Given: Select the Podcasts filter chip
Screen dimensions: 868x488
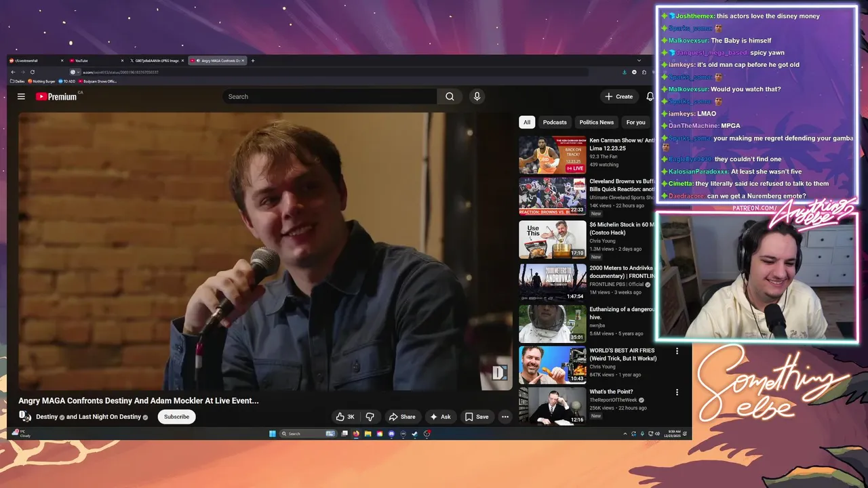Looking at the screenshot, I should [555, 122].
